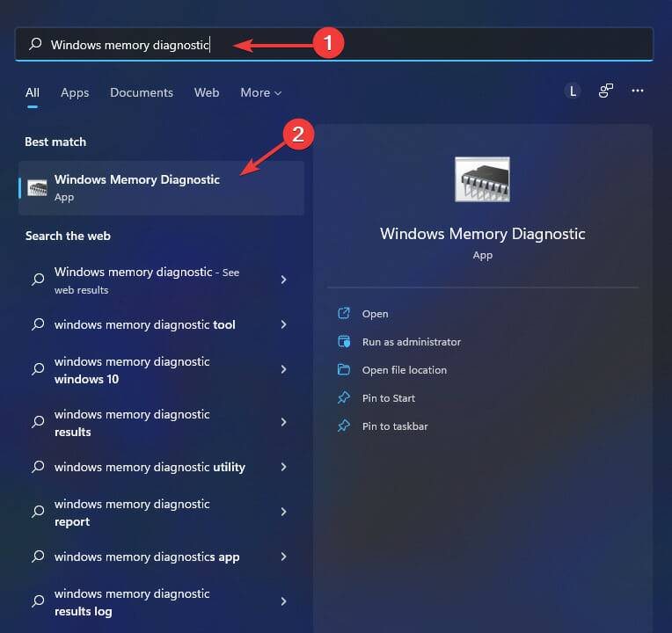Switch to the Documents filter tab
The width and height of the screenshot is (672, 633).
tap(142, 93)
